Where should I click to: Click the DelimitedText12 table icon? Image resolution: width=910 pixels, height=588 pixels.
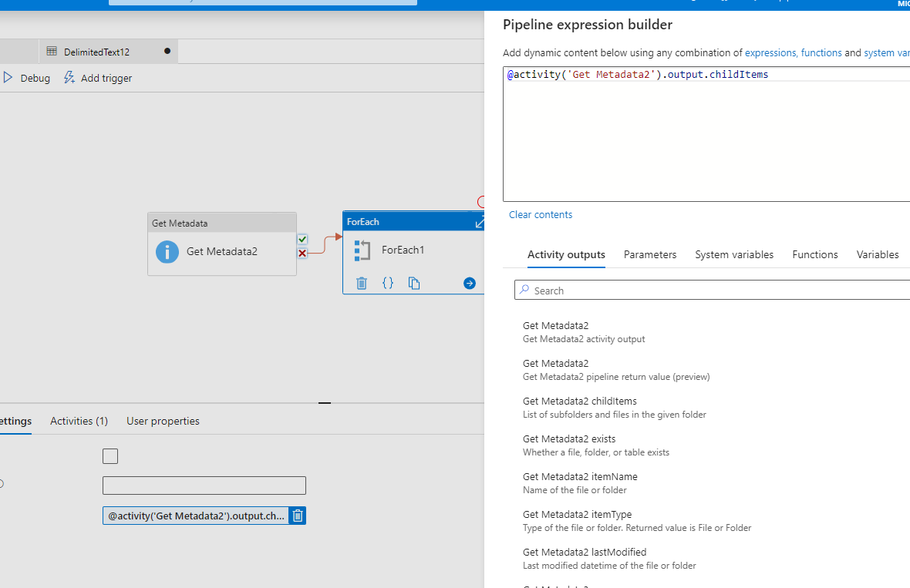[52, 51]
